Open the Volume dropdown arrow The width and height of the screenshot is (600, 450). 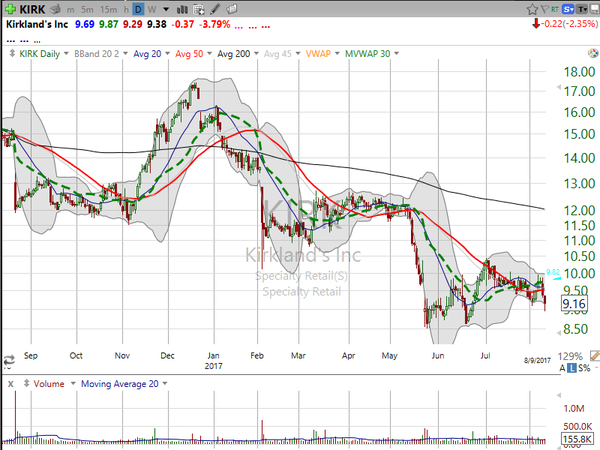click(73, 383)
